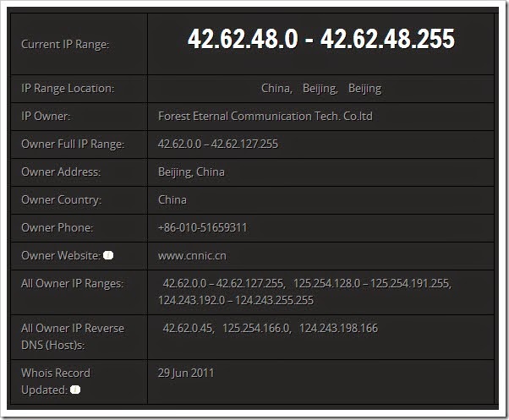
Task: Click the All Owner IP Reverse DNS (Host)s label
Action: (73, 336)
